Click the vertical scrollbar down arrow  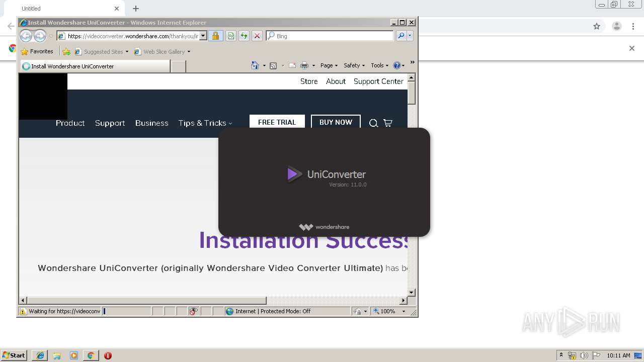(412, 292)
